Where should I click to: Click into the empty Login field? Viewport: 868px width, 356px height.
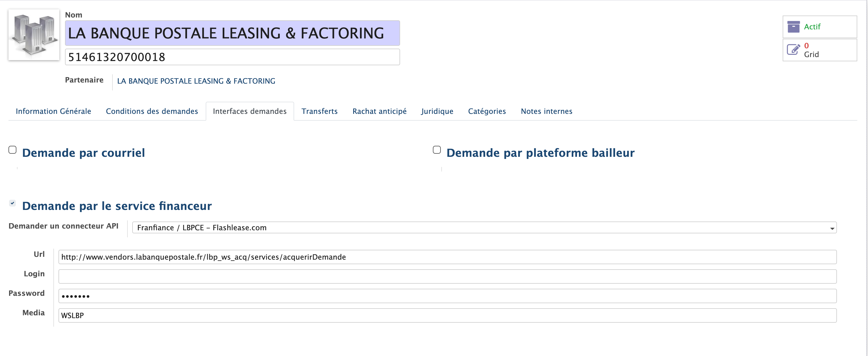click(x=447, y=277)
